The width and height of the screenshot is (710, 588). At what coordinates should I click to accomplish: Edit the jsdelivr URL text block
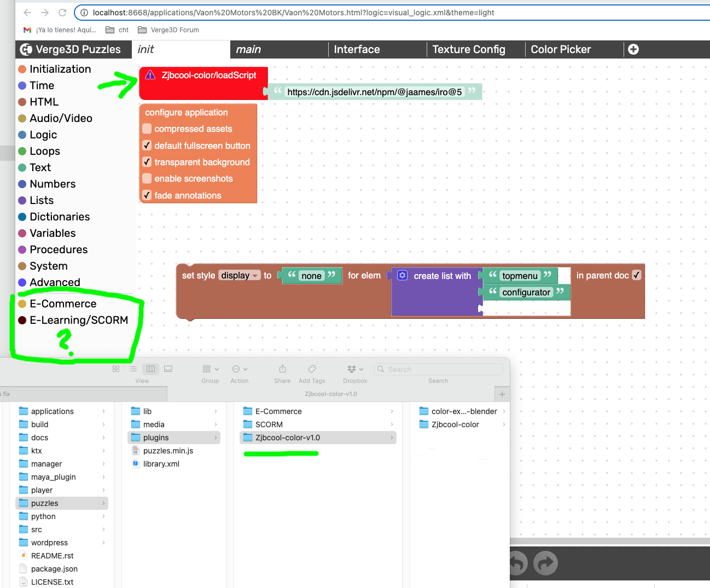375,92
